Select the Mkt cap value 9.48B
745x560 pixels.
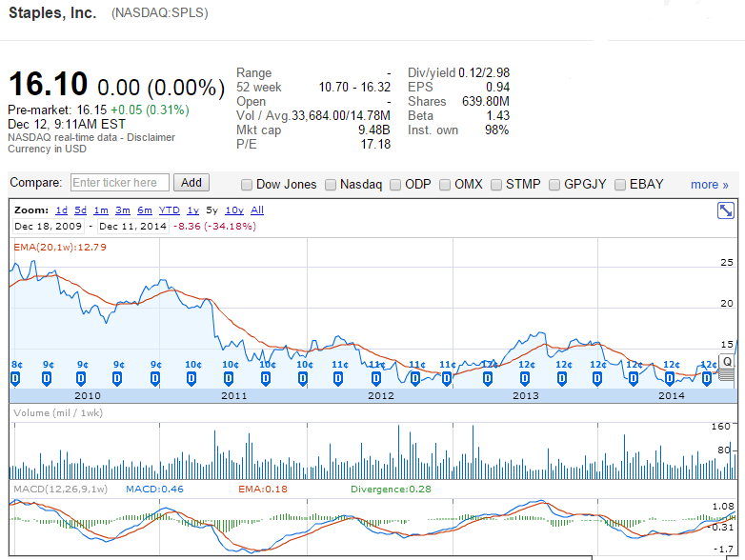pyautogui.click(x=373, y=130)
